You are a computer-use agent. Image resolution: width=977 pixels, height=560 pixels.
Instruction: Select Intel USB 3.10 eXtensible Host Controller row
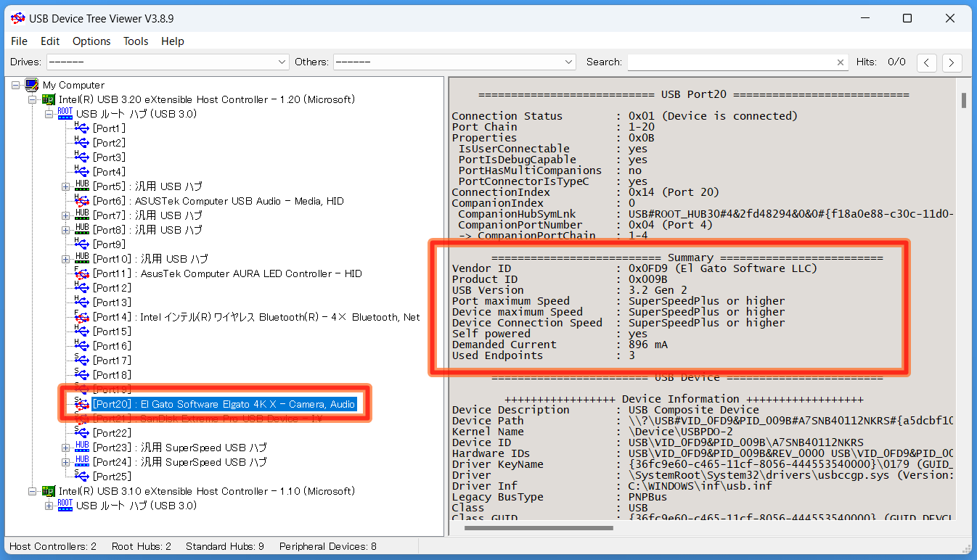click(207, 491)
